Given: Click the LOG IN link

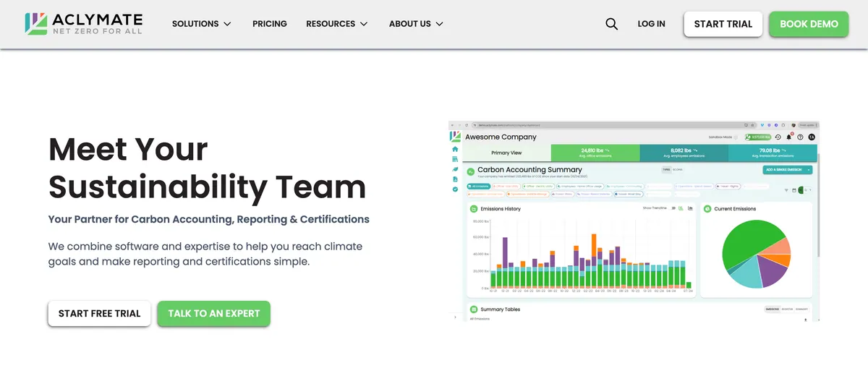Looking at the screenshot, I should pos(651,24).
